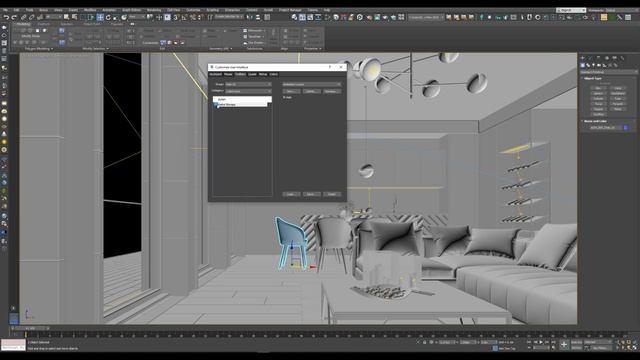Open the Utilities tab in command panel
The width and height of the screenshot is (640, 360).
coord(622,58)
